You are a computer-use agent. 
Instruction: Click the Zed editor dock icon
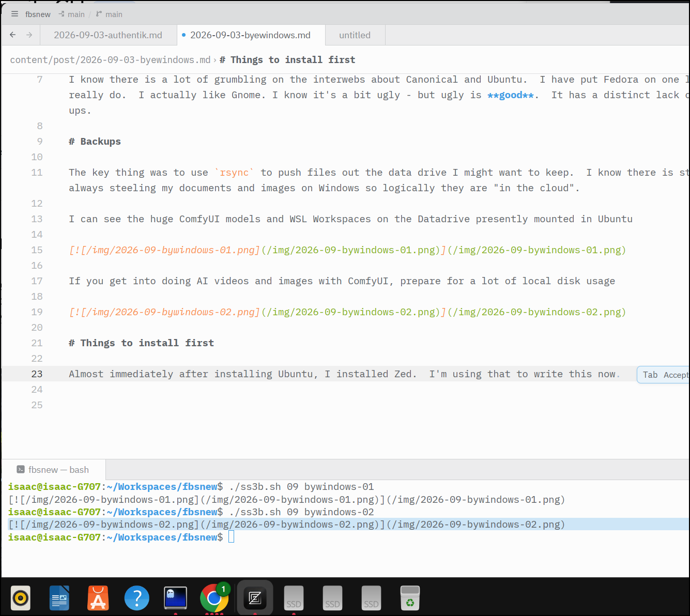coord(255,598)
